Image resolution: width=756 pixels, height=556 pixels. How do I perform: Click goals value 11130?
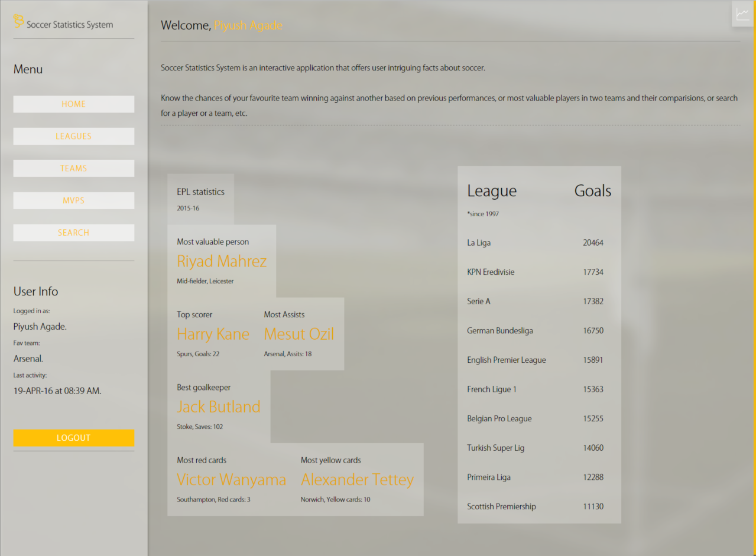[x=593, y=506]
